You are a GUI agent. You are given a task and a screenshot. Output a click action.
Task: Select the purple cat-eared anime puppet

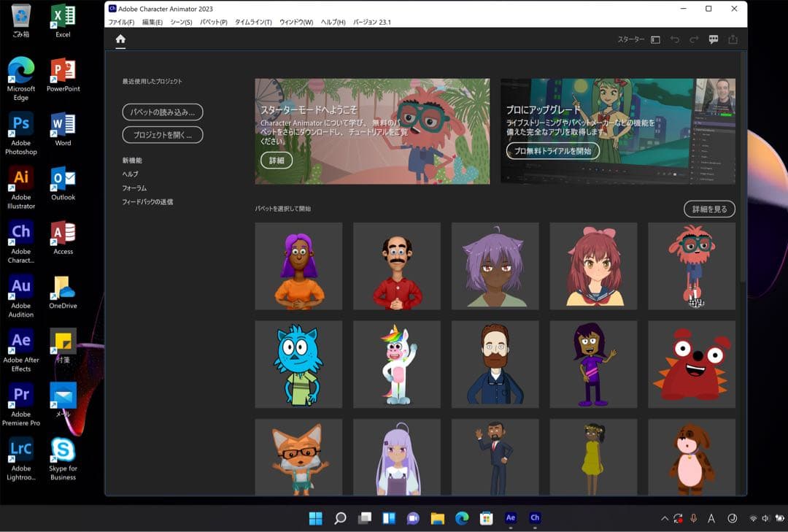(x=495, y=266)
